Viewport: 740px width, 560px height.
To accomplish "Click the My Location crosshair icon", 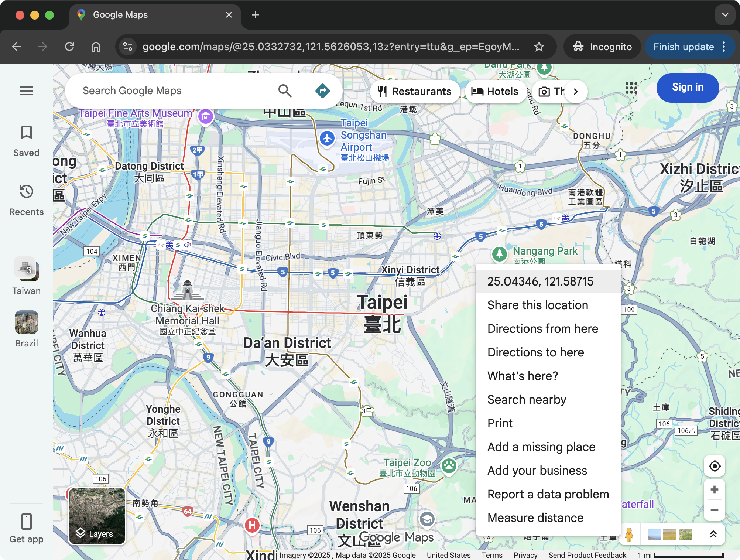I will click(714, 466).
